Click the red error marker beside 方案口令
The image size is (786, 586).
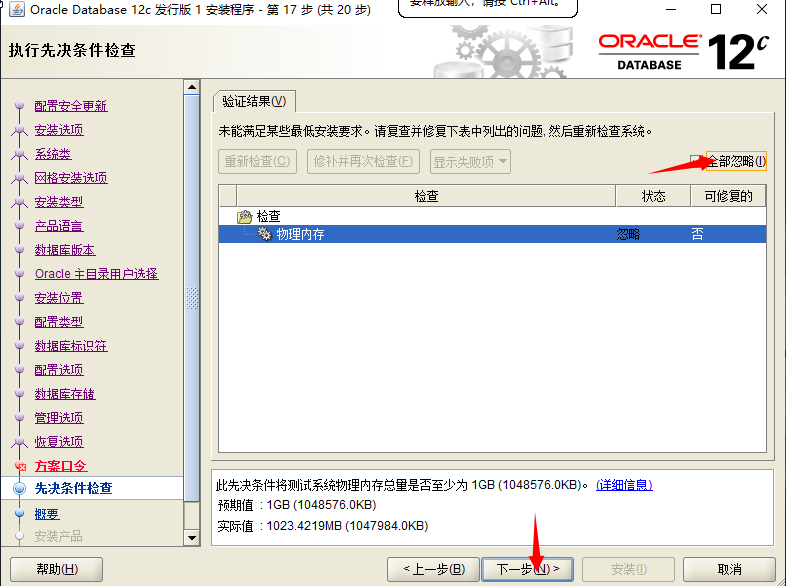[21, 466]
